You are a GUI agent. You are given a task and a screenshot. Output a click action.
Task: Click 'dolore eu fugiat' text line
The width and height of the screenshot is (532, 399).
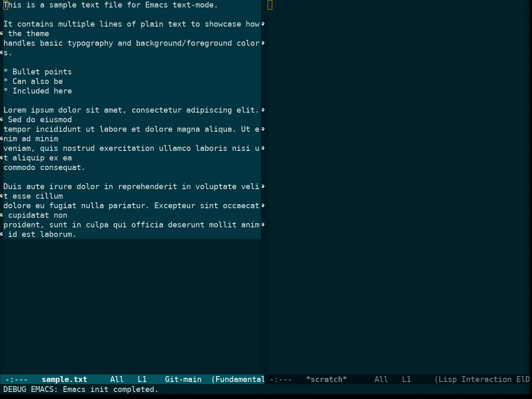[131, 206]
